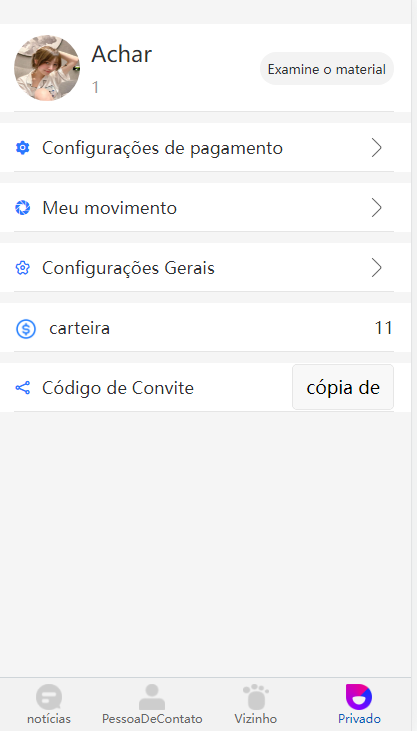Open PessoaDeContato person icon

(x=152, y=697)
